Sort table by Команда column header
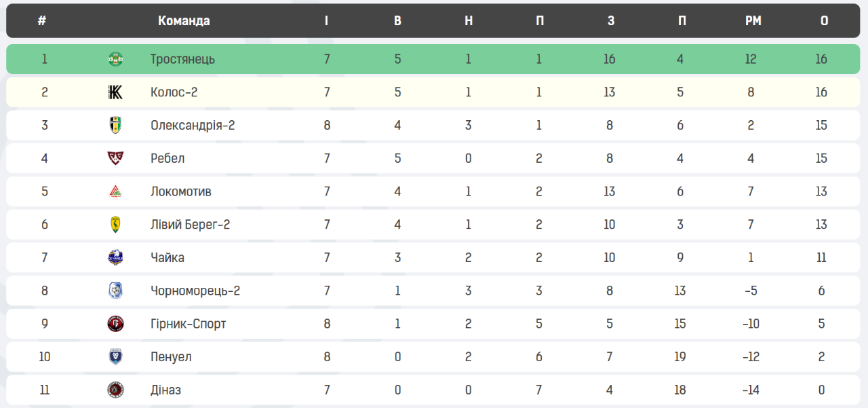 [184, 20]
